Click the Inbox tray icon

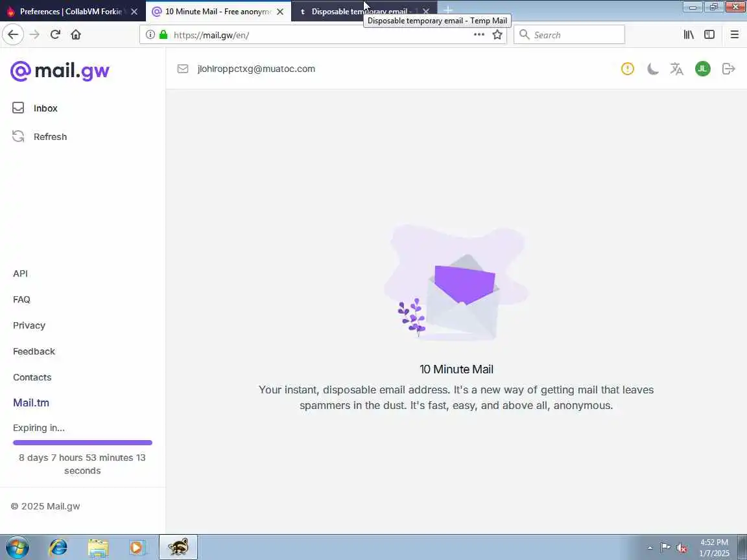click(18, 108)
